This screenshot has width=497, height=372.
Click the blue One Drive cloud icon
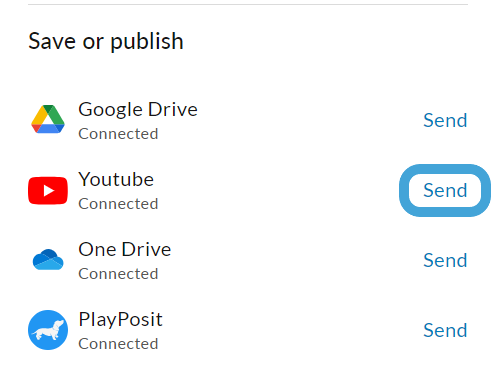pos(48,259)
